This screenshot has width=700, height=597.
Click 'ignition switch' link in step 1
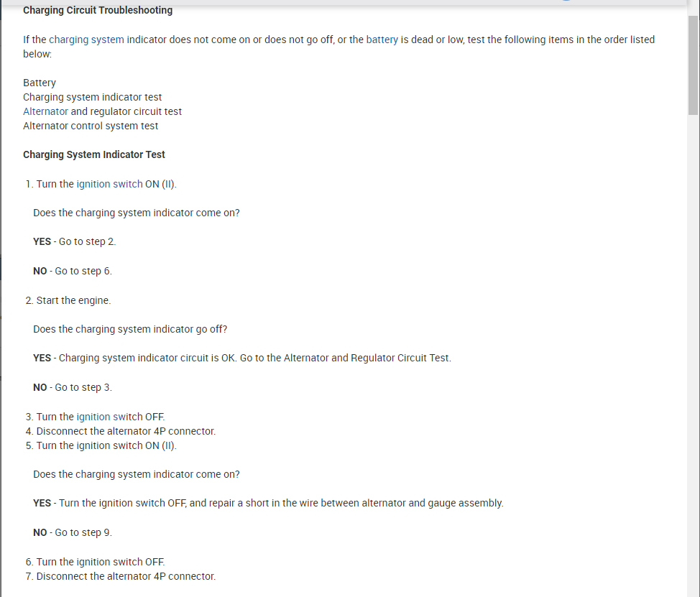(x=109, y=184)
